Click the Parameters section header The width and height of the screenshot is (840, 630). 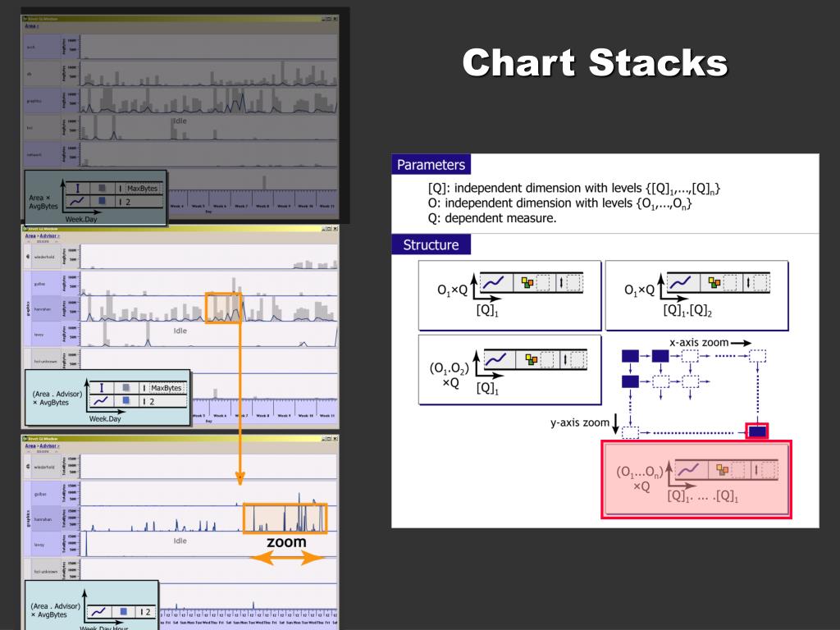[x=431, y=164]
